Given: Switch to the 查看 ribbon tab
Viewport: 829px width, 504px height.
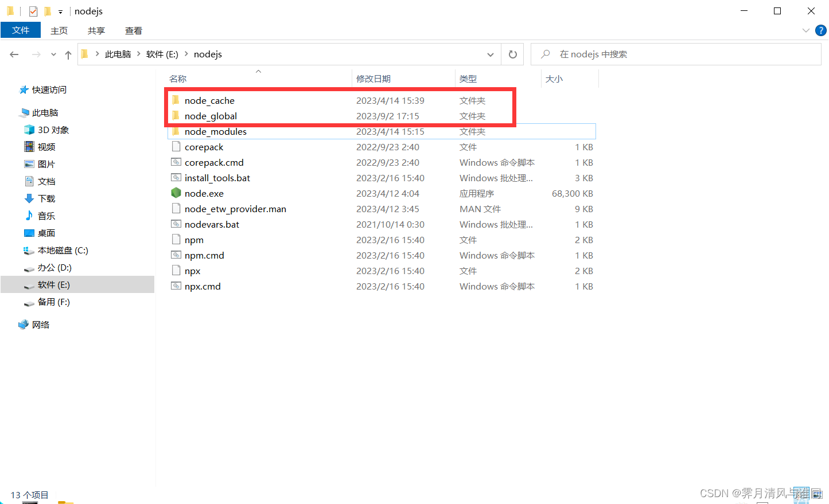Looking at the screenshot, I should pyautogui.click(x=134, y=30).
